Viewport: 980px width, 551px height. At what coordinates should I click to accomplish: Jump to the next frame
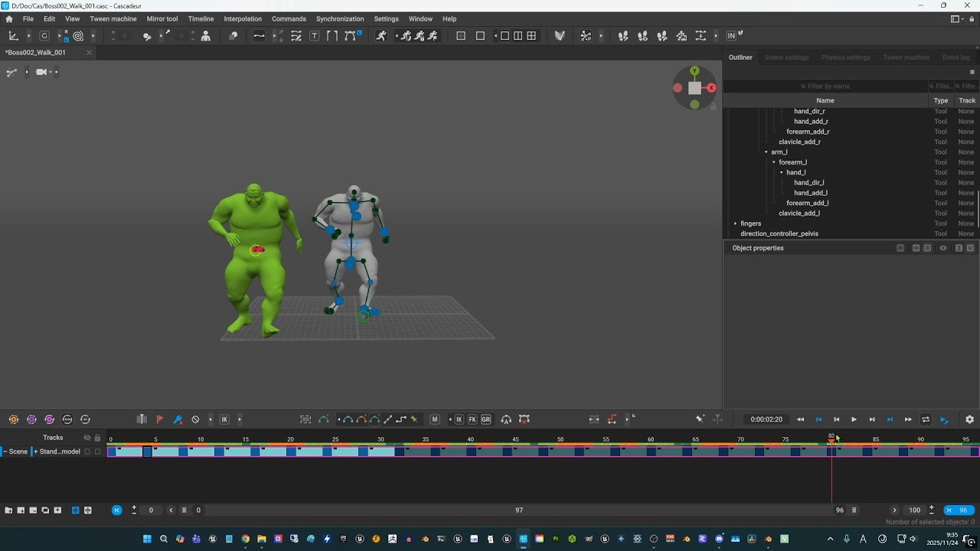pyautogui.click(x=872, y=419)
